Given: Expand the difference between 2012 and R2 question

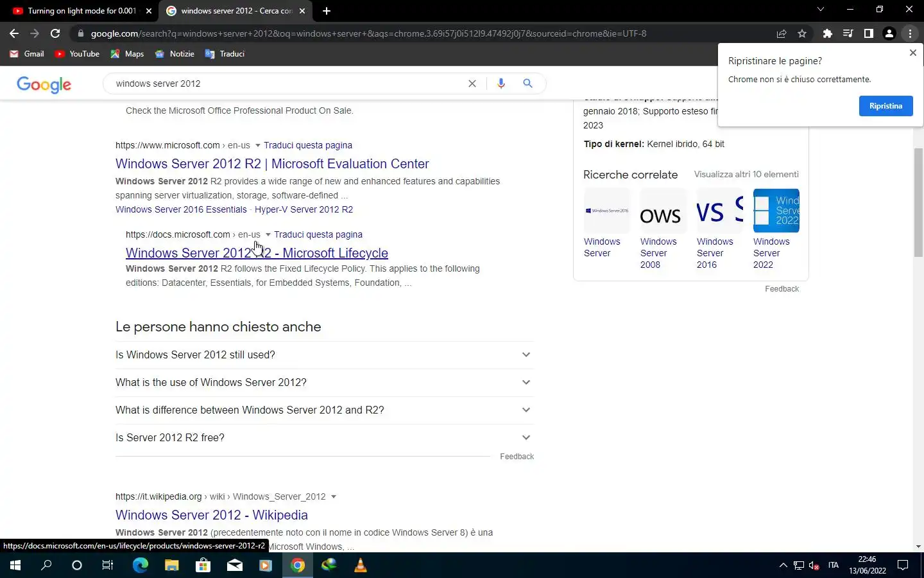Looking at the screenshot, I should [324, 410].
